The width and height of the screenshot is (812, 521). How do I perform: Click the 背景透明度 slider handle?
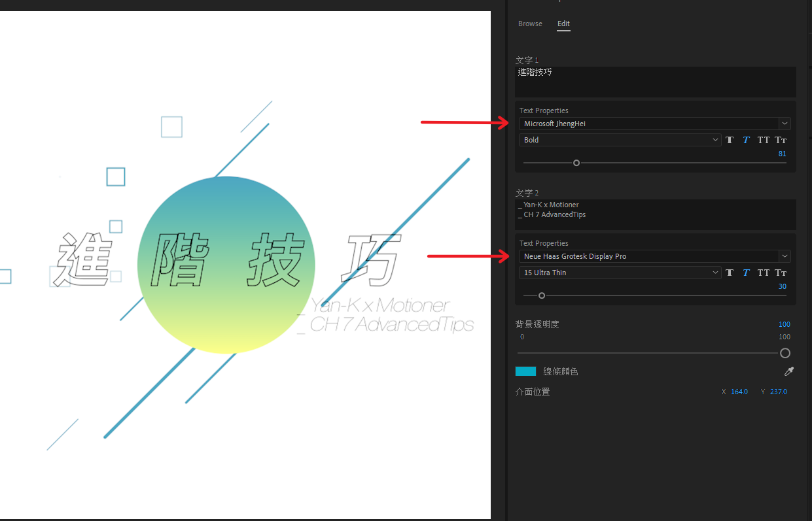(x=785, y=353)
